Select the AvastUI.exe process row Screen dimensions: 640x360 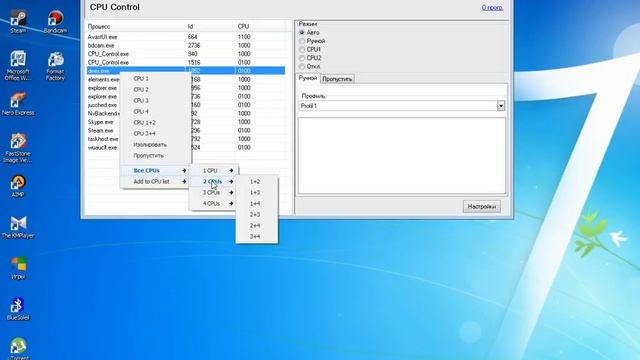(x=186, y=37)
